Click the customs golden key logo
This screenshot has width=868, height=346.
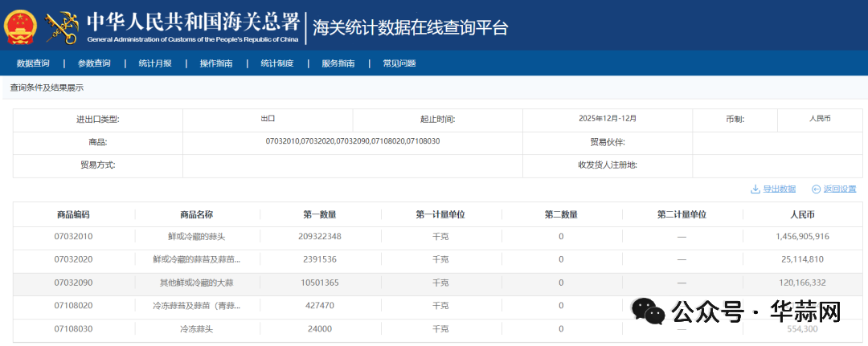click(x=62, y=26)
